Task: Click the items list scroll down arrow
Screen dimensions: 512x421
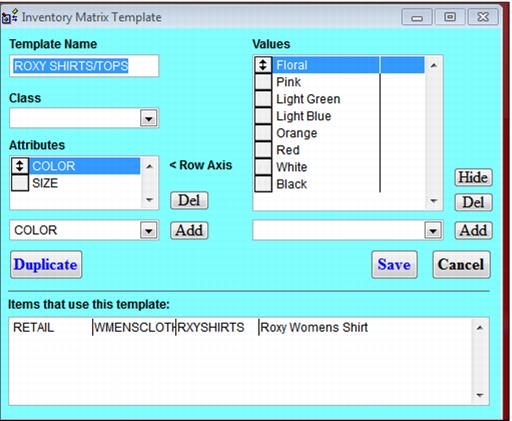Action: [x=480, y=395]
